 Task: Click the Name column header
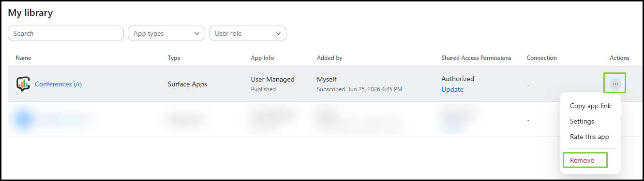(x=23, y=57)
